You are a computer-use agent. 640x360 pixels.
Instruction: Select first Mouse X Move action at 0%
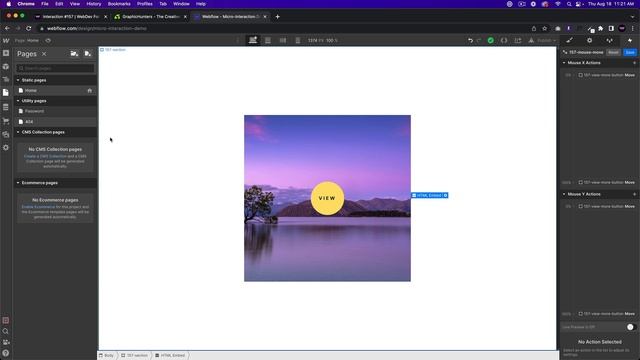tap(607, 75)
